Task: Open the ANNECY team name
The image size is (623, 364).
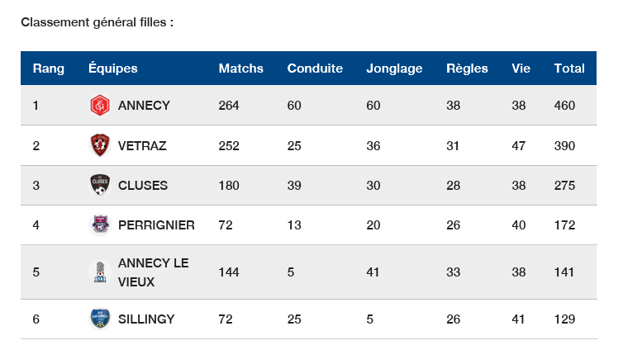Action: [144, 106]
